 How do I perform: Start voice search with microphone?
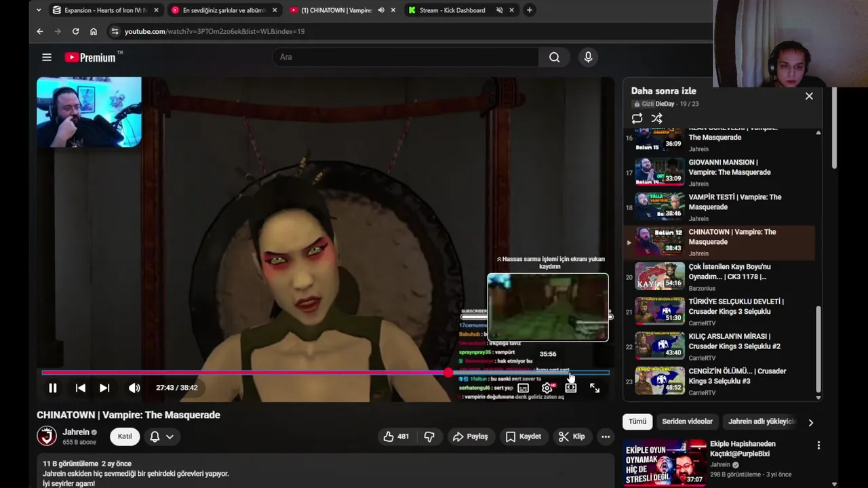point(588,58)
